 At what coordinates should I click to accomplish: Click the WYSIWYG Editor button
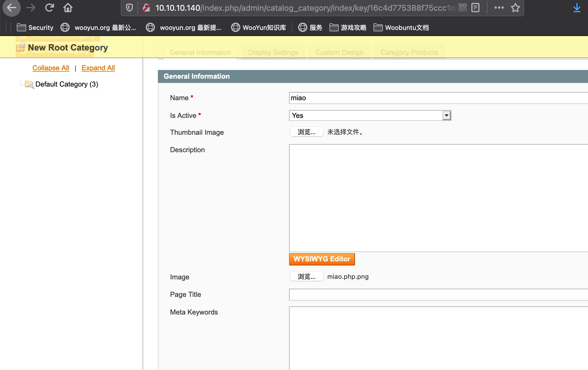click(x=322, y=259)
